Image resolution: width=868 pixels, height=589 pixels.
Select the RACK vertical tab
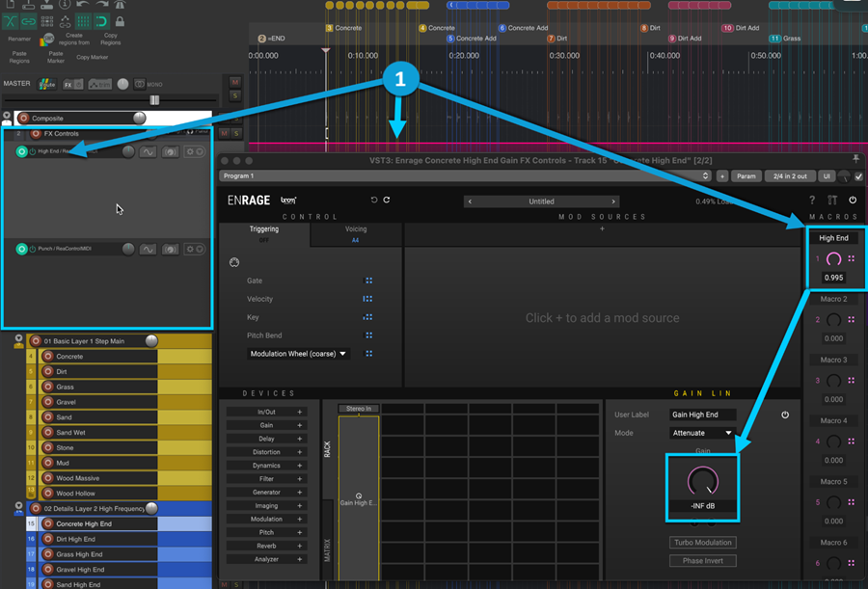[327, 449]
